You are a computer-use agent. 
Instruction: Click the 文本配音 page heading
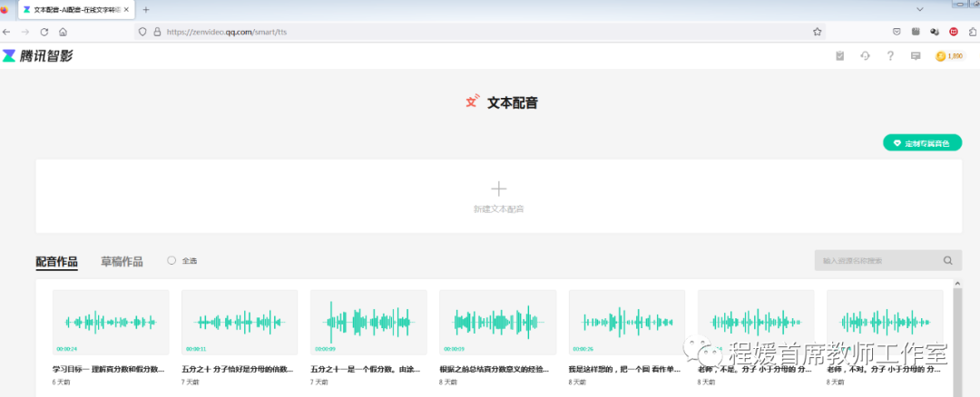(513, 103)
